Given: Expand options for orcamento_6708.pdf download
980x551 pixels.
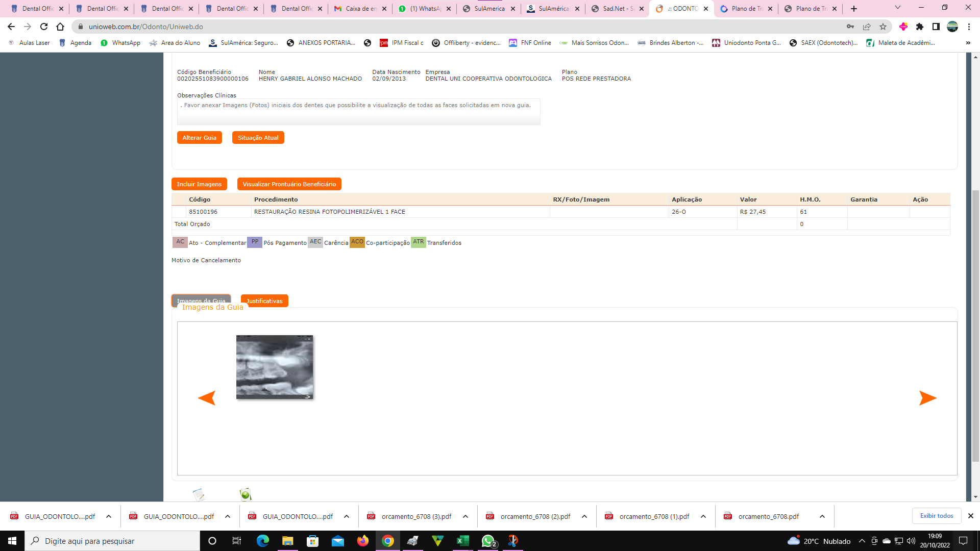Looking at the screenshot, I should click(x=822, y=516).
